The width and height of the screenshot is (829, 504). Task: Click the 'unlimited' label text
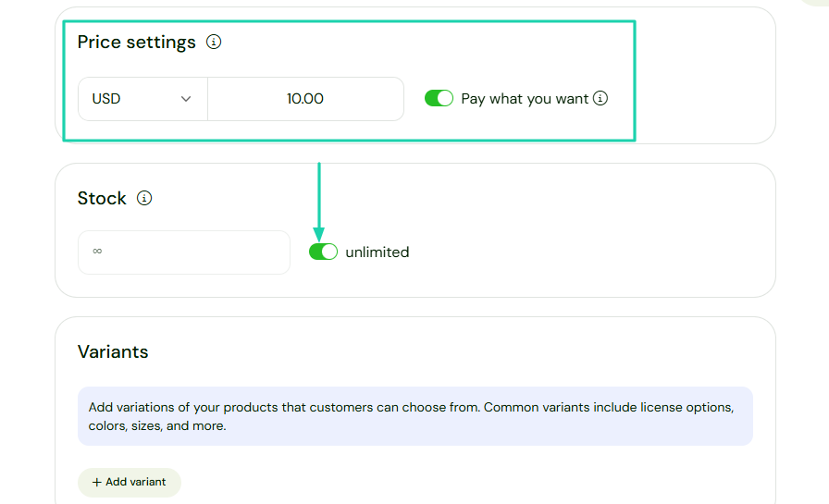tap(377, 252)
